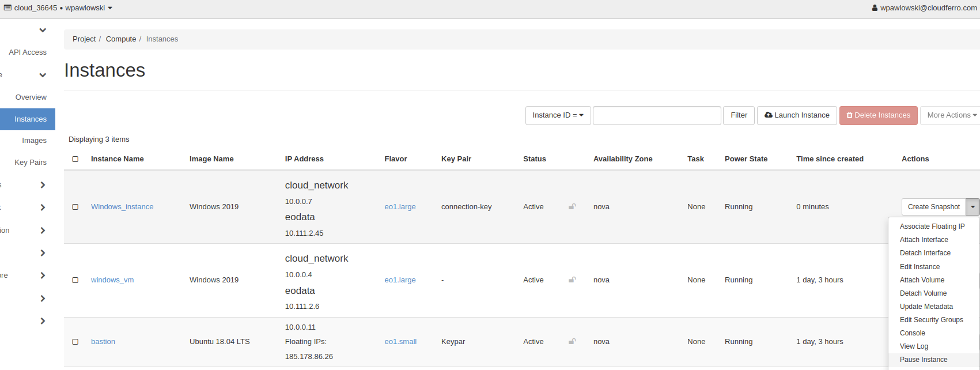Click the cloud icon on Launch Instance
980x370 pixels.
coord(768,115)
